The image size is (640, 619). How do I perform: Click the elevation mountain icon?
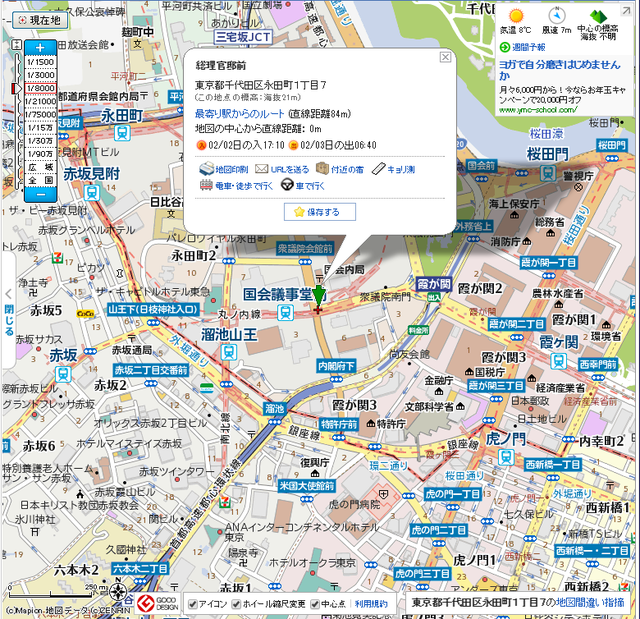point(598,16)
